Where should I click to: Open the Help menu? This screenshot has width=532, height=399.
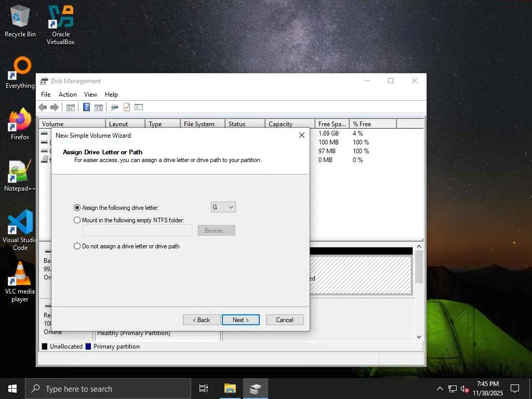click(111, 95)
